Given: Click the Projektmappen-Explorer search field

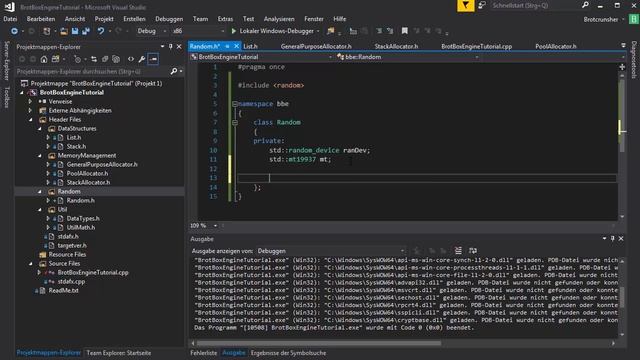Looking at the screenshot, I should tap(92, 71).
